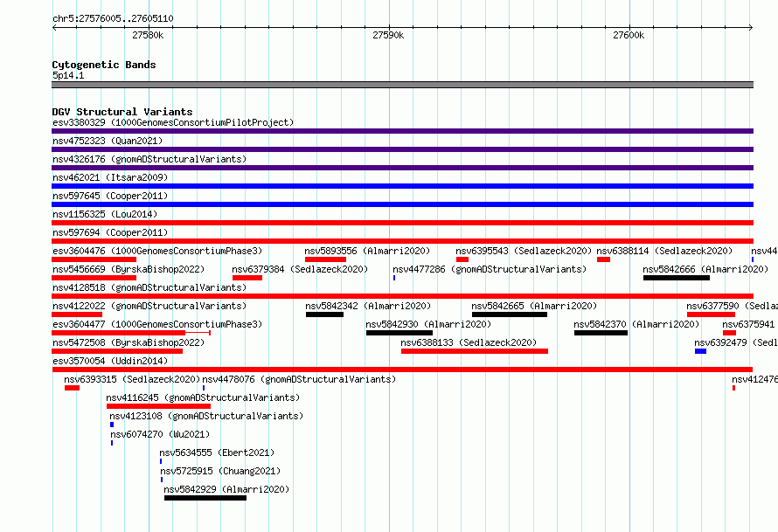Screen dimensions: 778x532
Task: Click the nsv5725915 Chuang2021 label
Action: coord(220,471)
